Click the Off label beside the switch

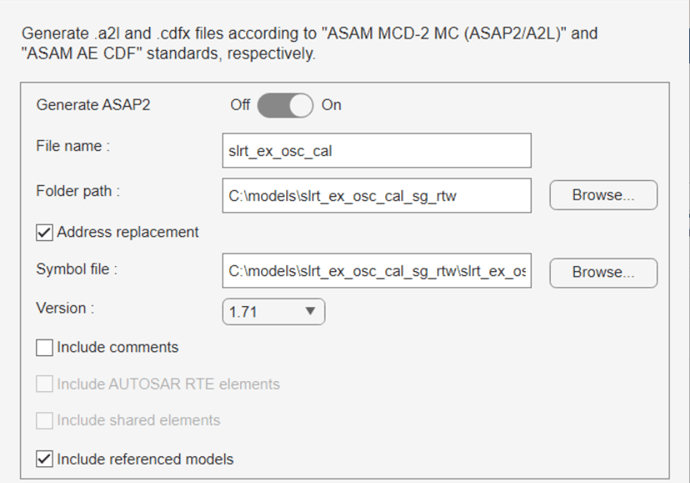pyautogui.click(x=240, y=105)
